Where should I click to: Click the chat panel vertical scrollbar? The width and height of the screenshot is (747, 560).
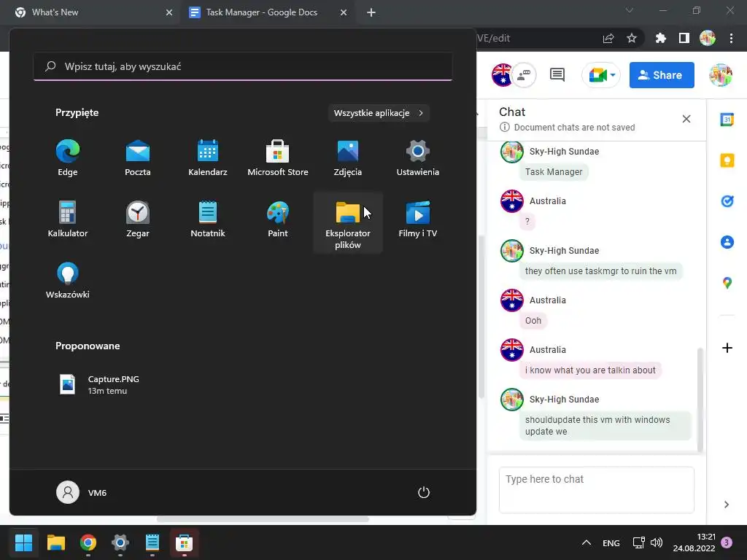point(700,400)
